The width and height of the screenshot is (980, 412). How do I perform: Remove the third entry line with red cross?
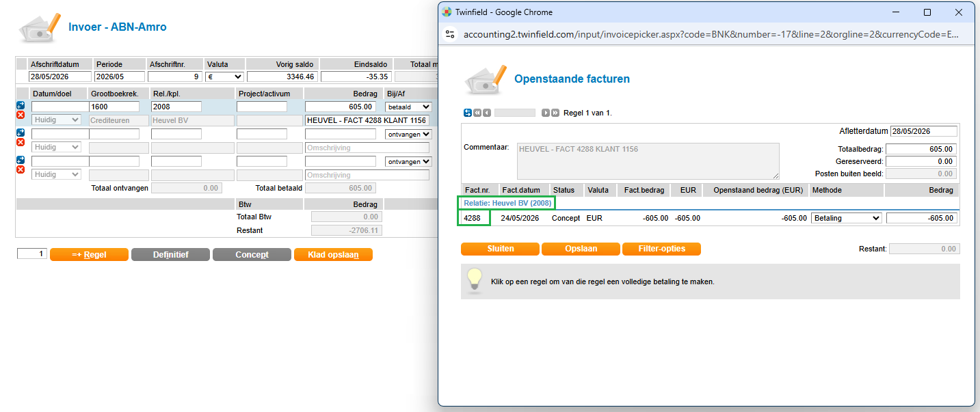point(21,169)
